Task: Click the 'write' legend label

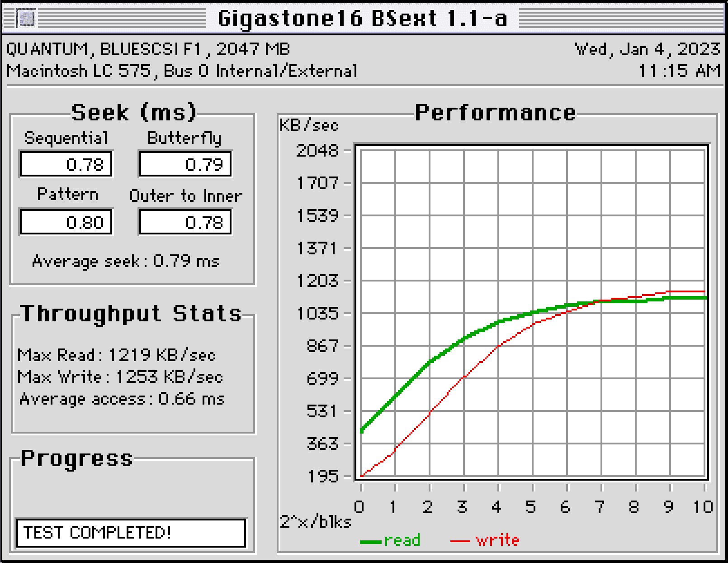Action: [x=497, y=540]
